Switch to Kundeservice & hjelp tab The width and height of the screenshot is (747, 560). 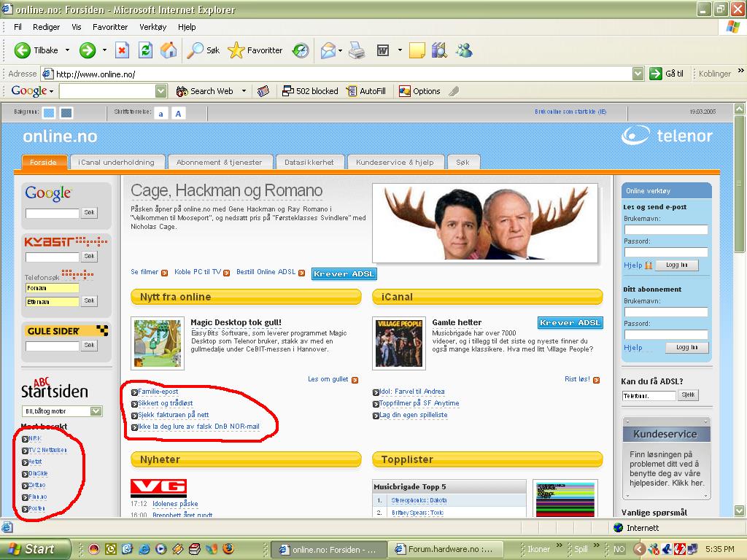point(395,162)
